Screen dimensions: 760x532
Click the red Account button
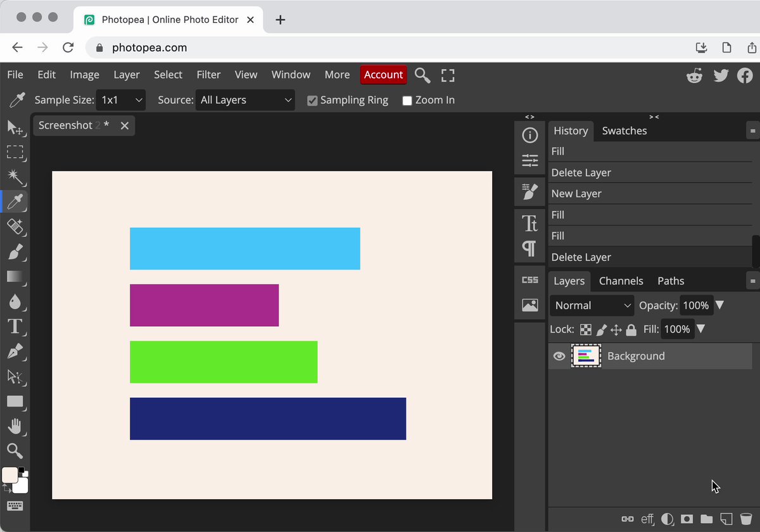[383, 75]
